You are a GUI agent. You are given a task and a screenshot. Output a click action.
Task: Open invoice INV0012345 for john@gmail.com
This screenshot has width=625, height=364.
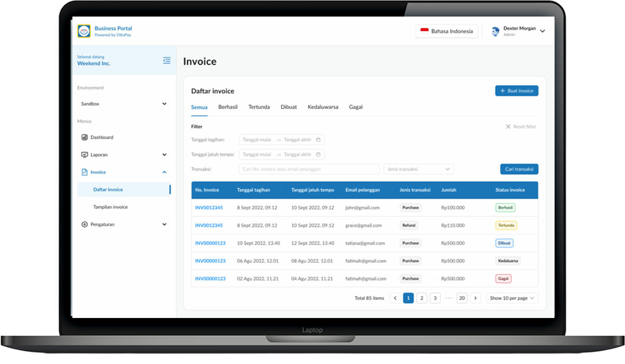(x=209, y=208)
